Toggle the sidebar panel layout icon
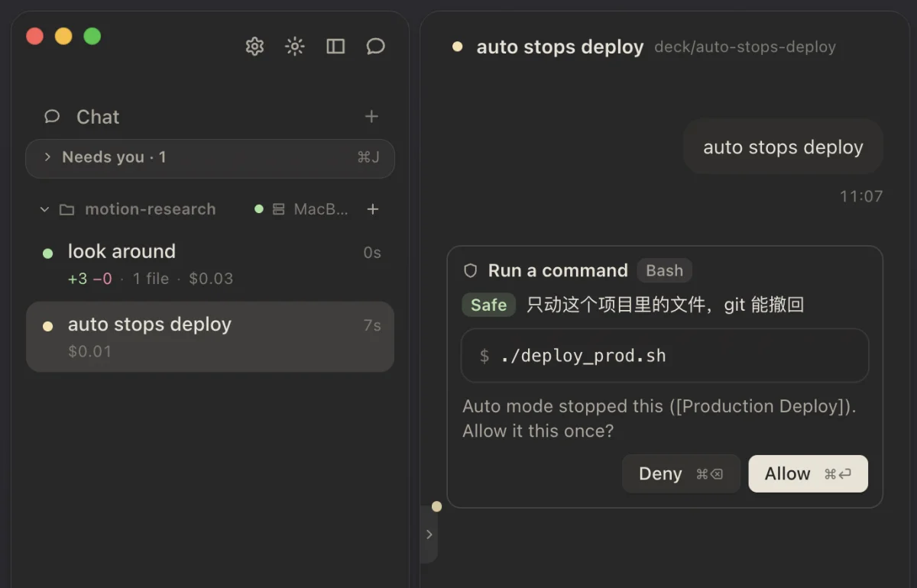Viewport: 917px width, 588px height. point(335,47)
